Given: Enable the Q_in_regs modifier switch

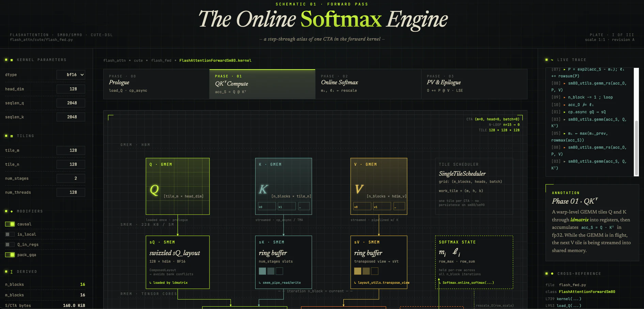Looking at the screenshot, I should point(10,245).
